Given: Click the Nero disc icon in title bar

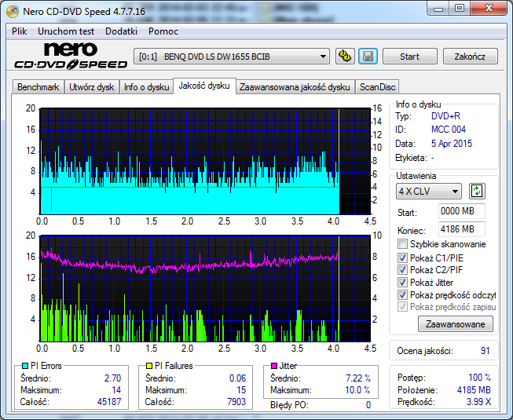Looking at the screenshot, I should pos(13,12).
